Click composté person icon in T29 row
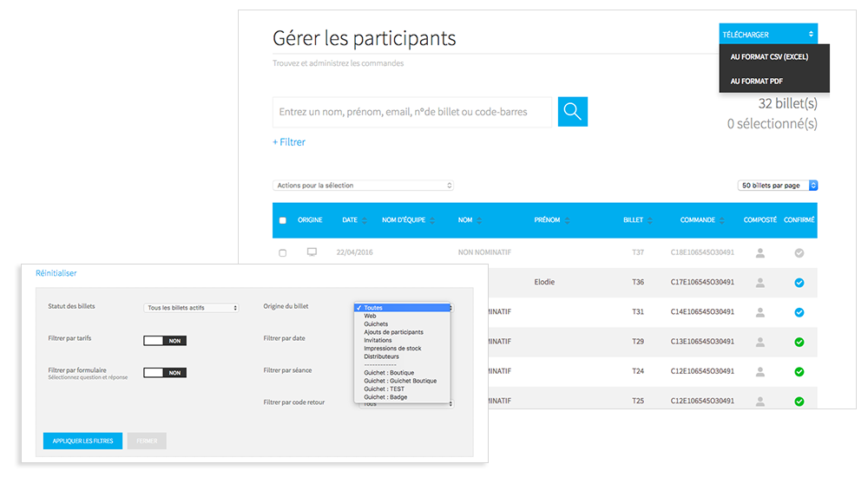The height and width of the screenshot is (477, 868). [760, 343]
